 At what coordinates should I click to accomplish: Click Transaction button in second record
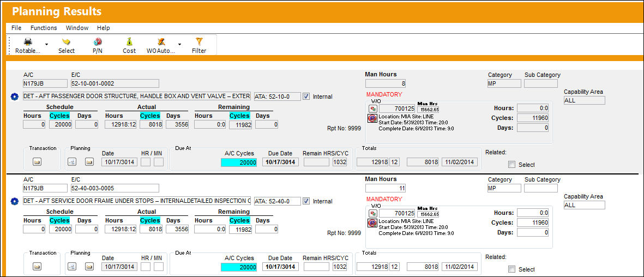click(38, 267)
